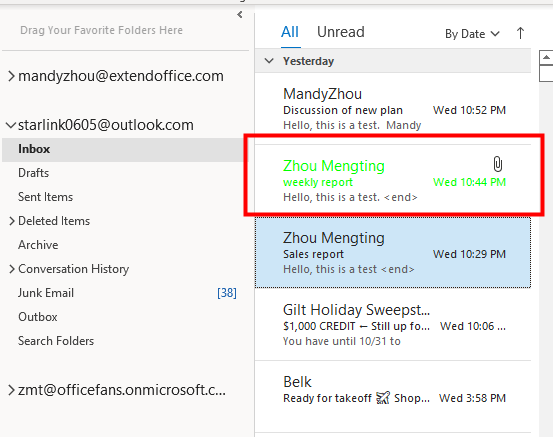The image size is (553, 437).
Task: Collapse the folder pane using the arrow
Action: click(x=240, y=14)
